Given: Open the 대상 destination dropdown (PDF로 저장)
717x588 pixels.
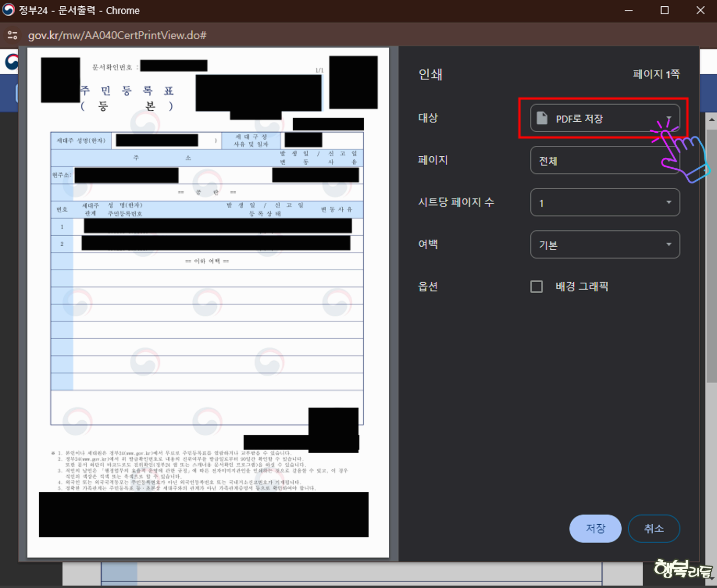Looking at the screenshot, I should click(605, 118).
